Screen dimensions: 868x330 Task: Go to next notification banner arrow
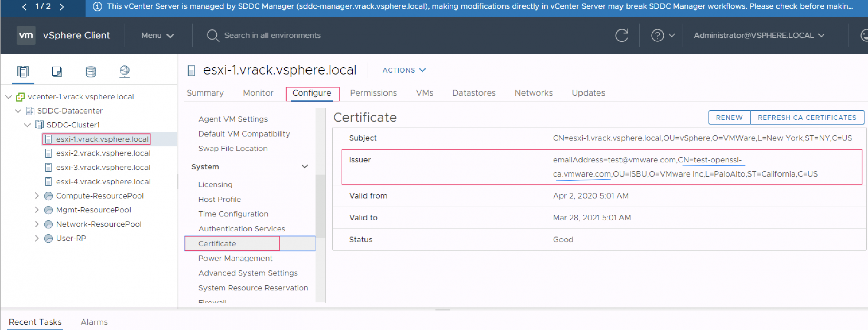62,7
